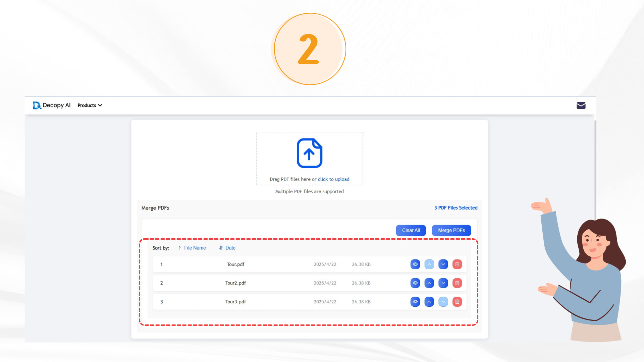
Task: Click the 'Multiple PDF files are supported' text
Action: click(x=310, y=192)
